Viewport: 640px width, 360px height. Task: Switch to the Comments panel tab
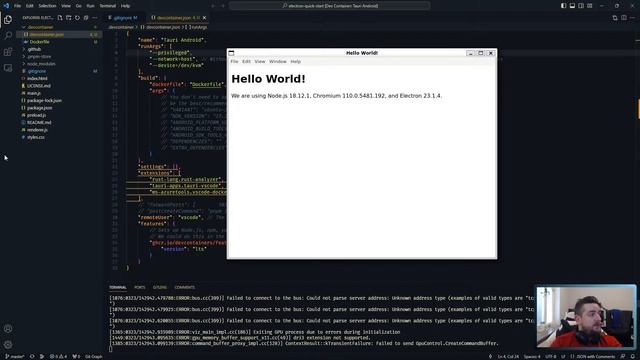click(184, 287)
